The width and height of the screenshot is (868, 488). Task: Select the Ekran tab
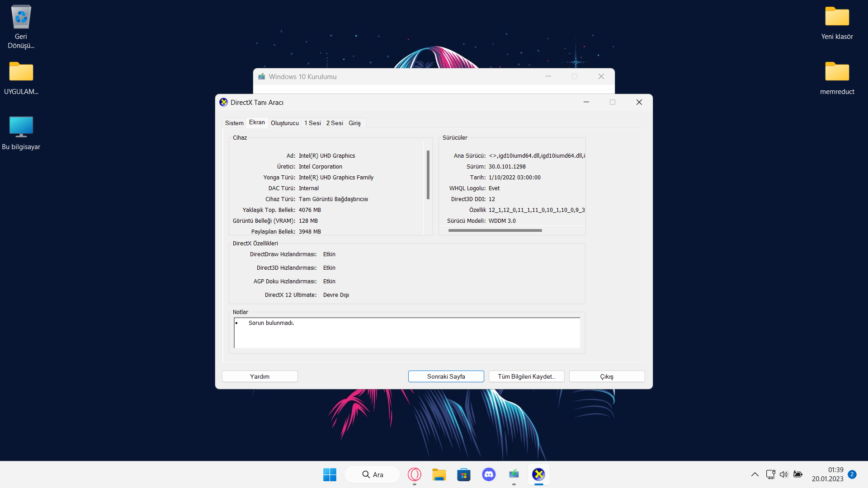tap(257, 122)
